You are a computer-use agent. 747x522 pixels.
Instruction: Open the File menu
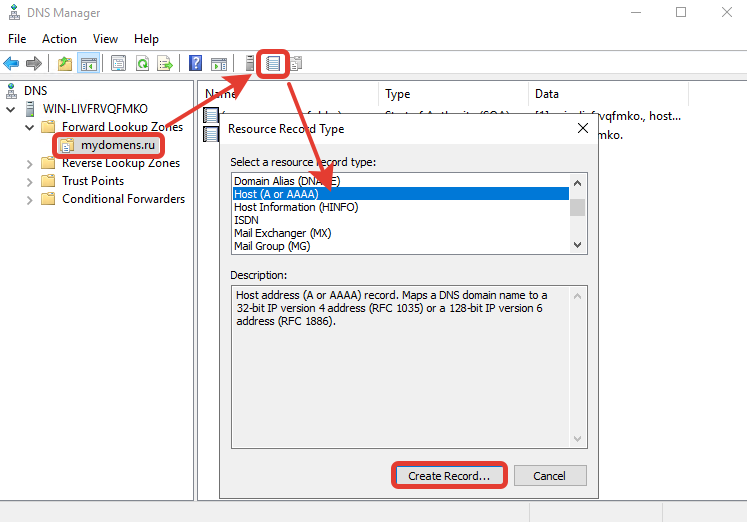(x=17, y=39)
